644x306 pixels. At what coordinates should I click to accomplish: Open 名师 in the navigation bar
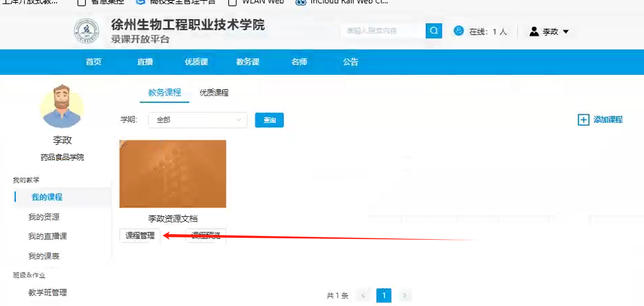coord(299,62)
